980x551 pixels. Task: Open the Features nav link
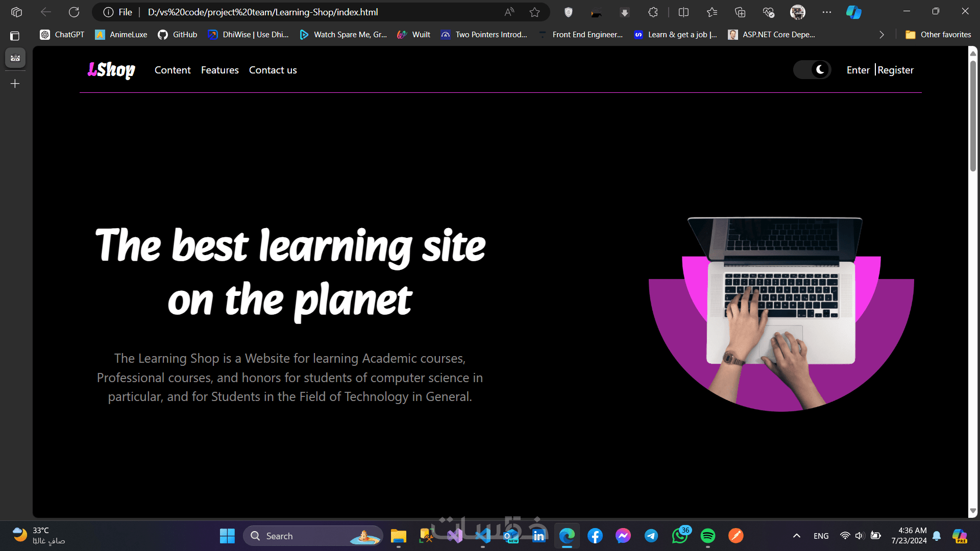pyautogui.click(x=219, y=70)
